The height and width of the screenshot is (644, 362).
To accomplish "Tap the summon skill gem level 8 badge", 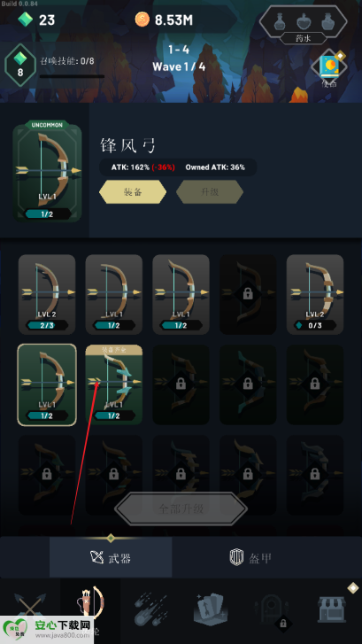I will point(20,65).
